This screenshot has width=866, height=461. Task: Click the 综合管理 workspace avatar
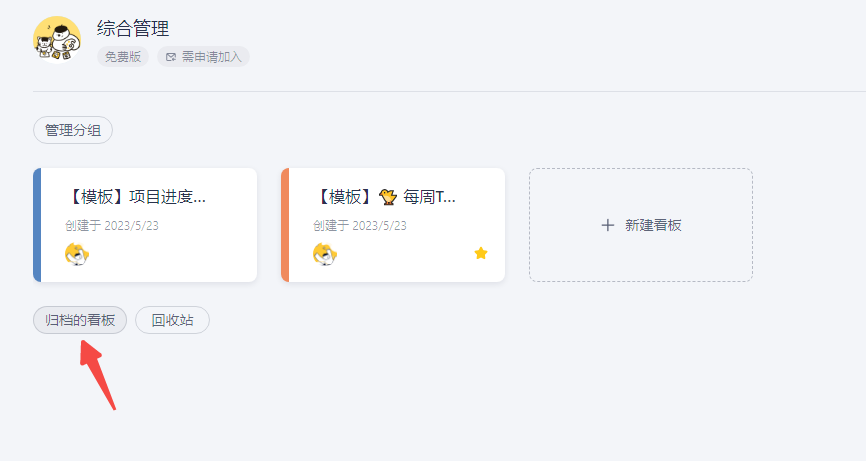click(x=57, y=40)
